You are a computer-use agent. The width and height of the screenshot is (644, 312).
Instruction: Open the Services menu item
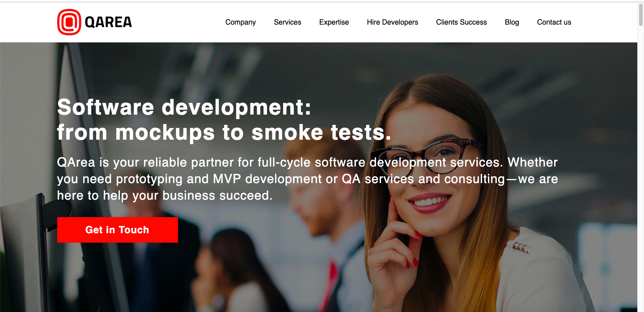[x=288, y=22]
